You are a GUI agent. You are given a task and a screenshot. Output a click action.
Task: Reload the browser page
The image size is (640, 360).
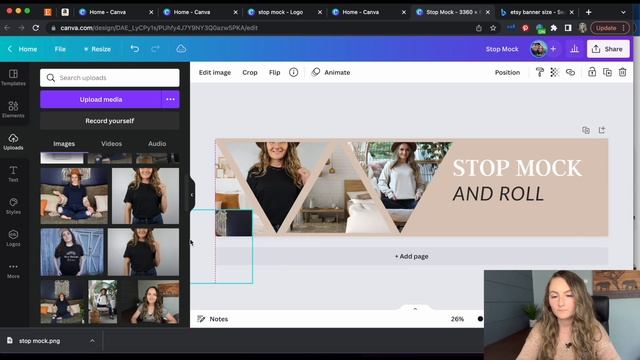pyautogui.click(x=36, y=28)
